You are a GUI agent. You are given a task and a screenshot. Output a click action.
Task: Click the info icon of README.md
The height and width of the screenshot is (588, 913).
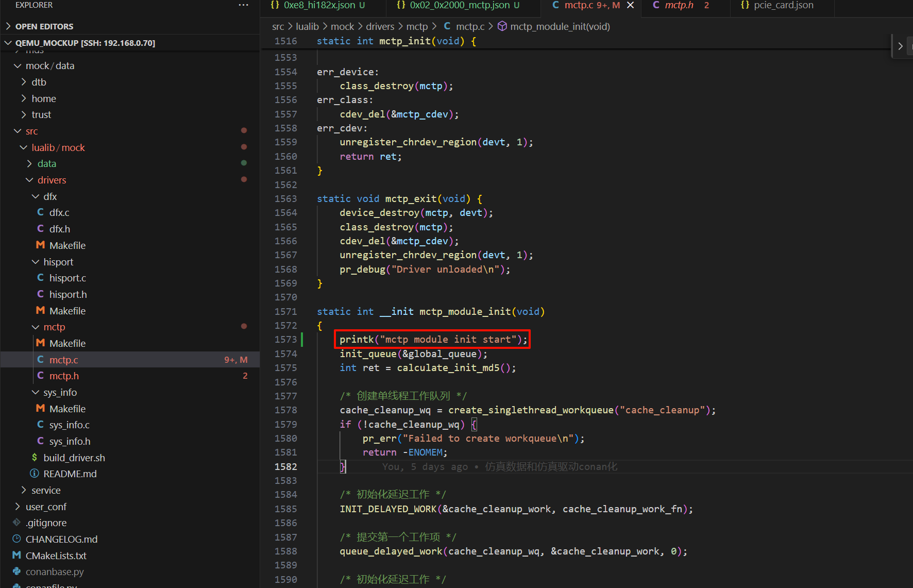click(35, 474)
